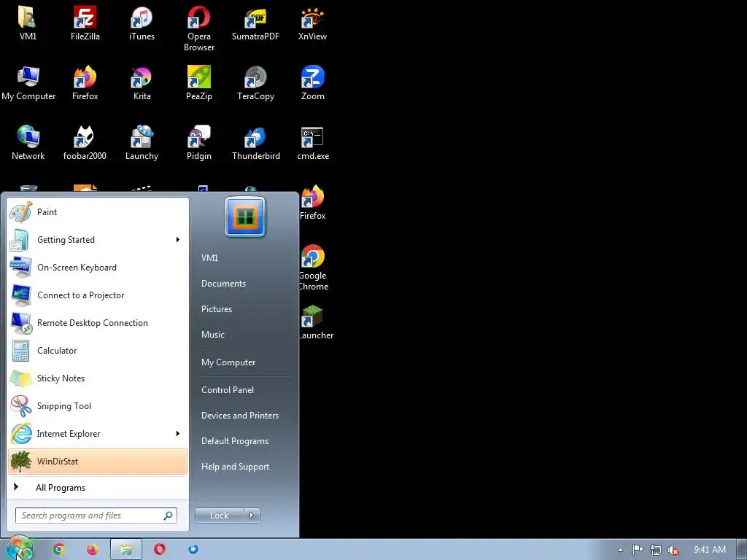Open the Network desktop icon
The width and height of the screenshot is (747, 560).
(28, 143)
